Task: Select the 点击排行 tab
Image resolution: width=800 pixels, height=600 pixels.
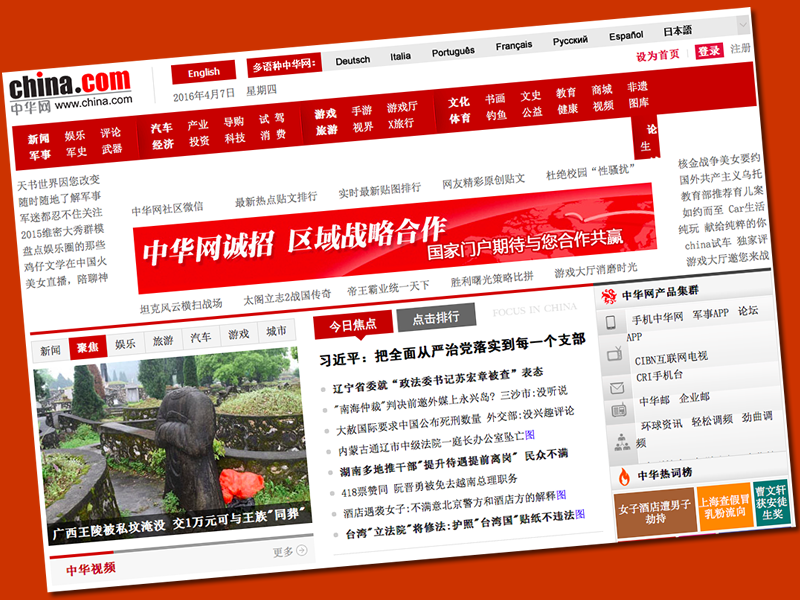Action: 436,317
